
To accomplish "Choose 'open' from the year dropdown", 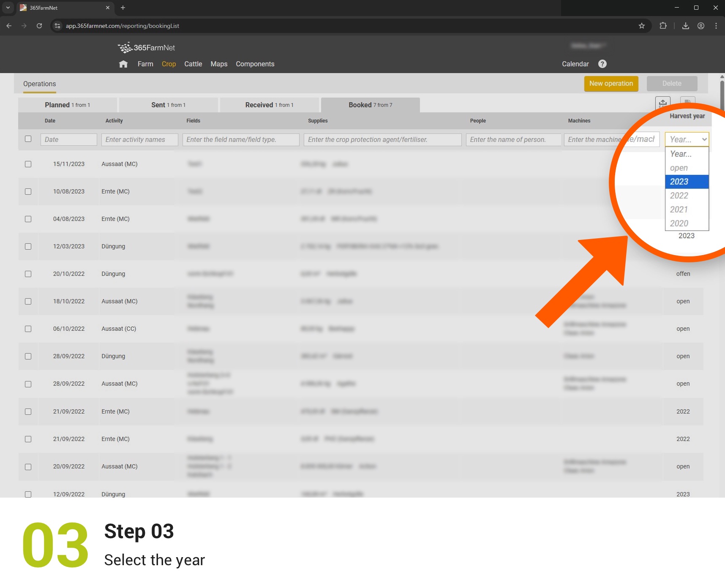I will click(x=679, y=168).
